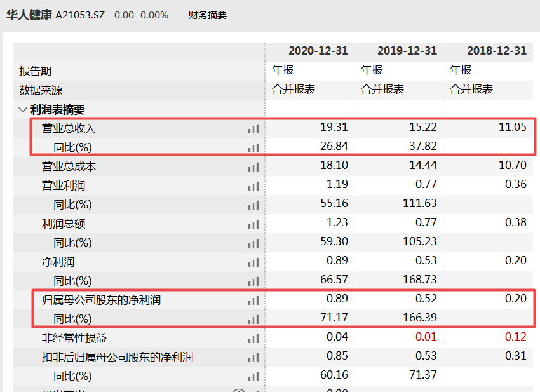The image size is (540, 392).
Task: Click the 华人健康 stock name
Action: click(x=29, y=15)
